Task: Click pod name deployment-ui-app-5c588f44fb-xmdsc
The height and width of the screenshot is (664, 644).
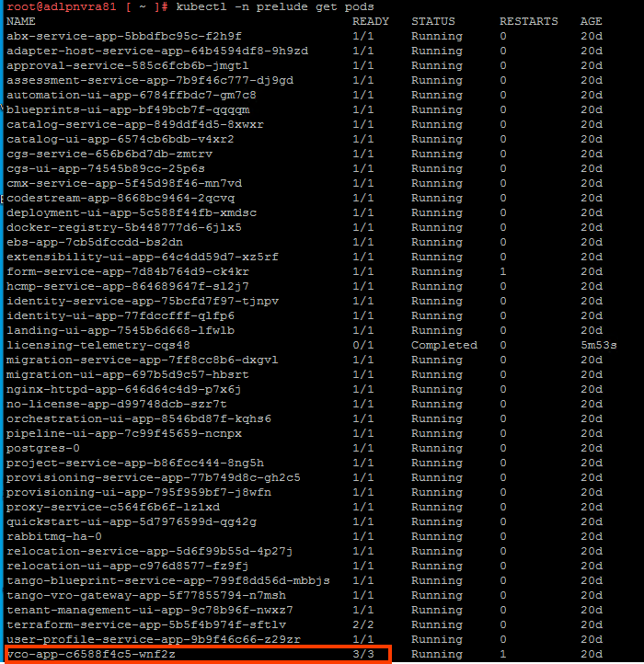Action: coord(132,212)
